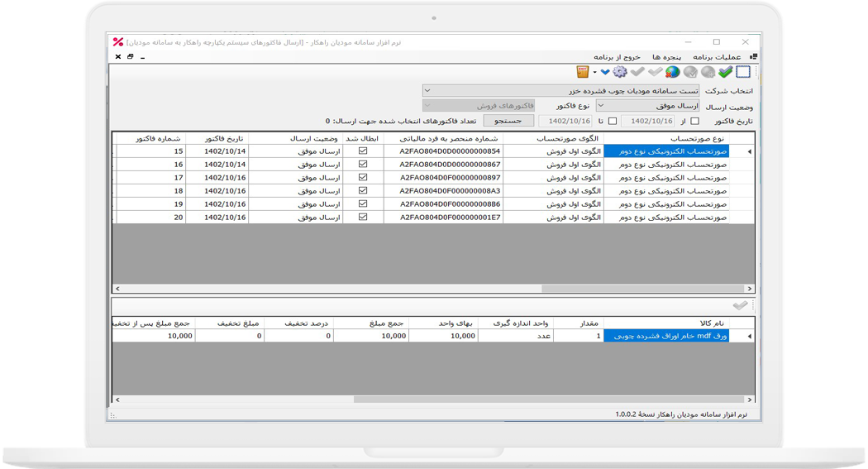The width and height of the screenshot is (868, 469).
Task: Enable the 'از' from-date checkbox
Action: (694, 121)
